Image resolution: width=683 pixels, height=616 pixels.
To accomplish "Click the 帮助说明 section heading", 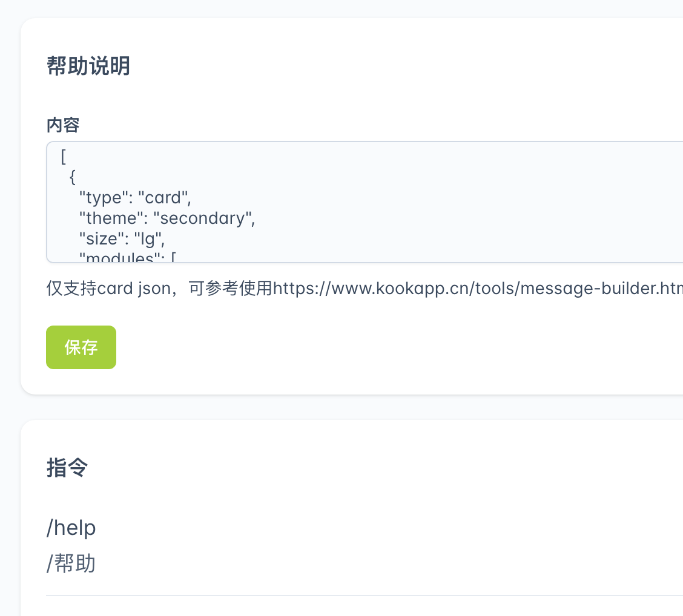I will 88,67.
